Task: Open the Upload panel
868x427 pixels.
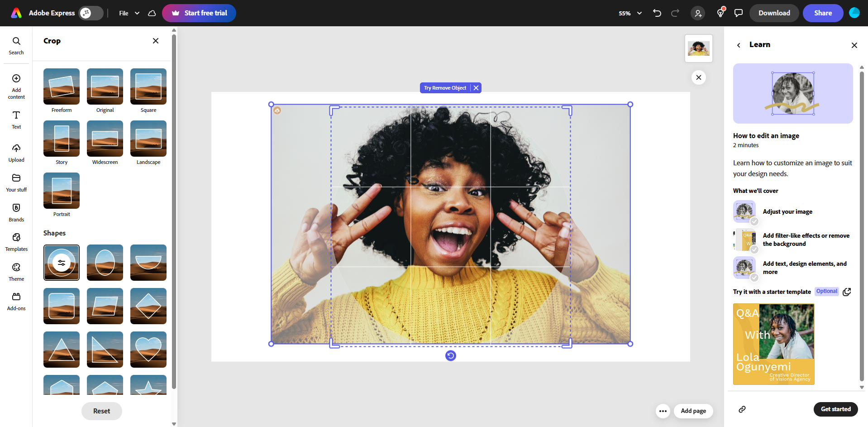Action: point(16,153)
